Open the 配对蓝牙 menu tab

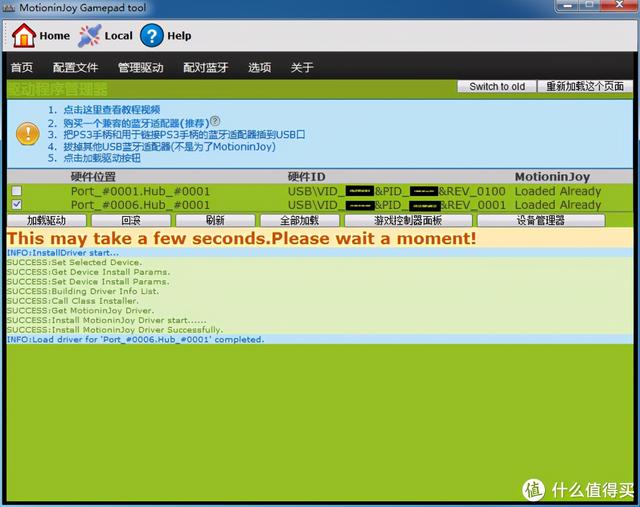pyautogui.click(x=205, y=67)
